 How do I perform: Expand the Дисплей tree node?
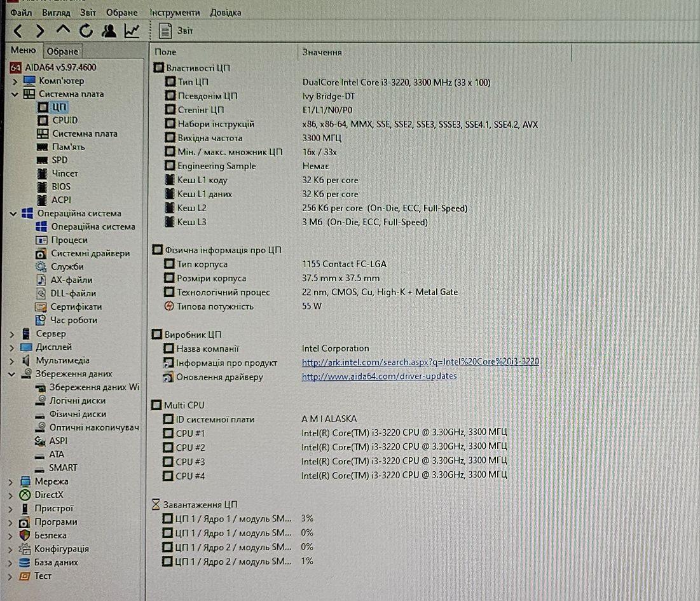coord(12,347)
